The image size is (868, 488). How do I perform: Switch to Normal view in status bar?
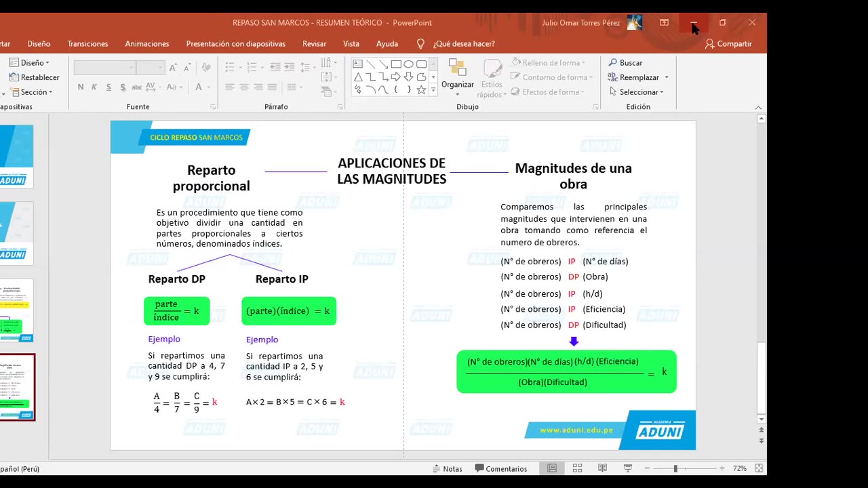point(552,468)
